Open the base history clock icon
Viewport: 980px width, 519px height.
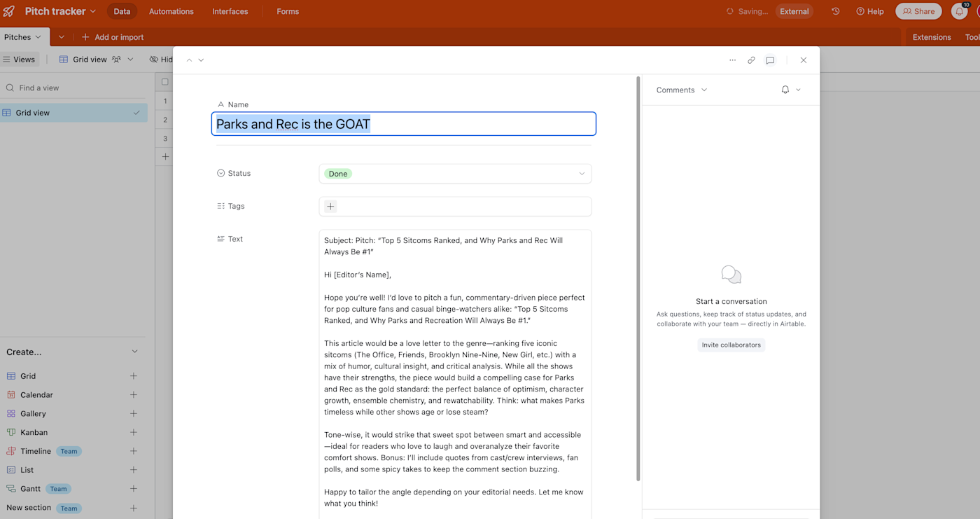(835, 11)
